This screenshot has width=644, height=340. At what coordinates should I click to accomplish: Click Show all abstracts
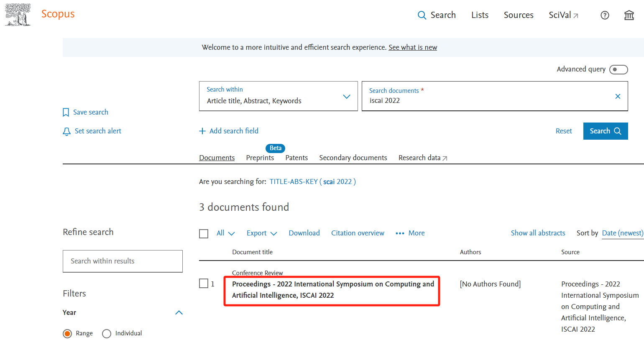tap(538, 233)
